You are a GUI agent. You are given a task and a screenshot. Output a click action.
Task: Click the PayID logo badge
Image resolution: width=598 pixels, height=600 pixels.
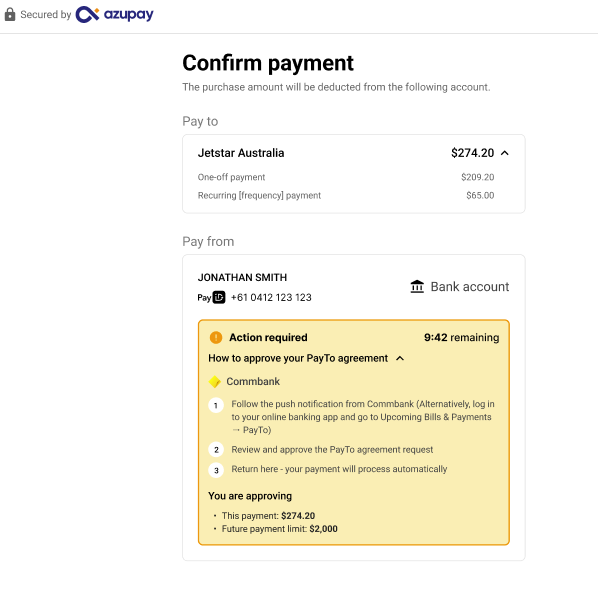tap(211, 297)
